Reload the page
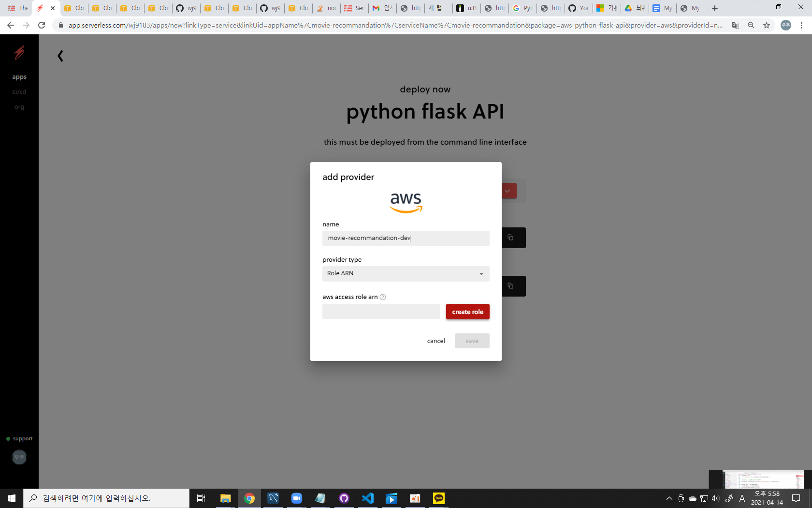Image resolution: width=812 pixels, height=508 pixels. click(x=42, y=25)
